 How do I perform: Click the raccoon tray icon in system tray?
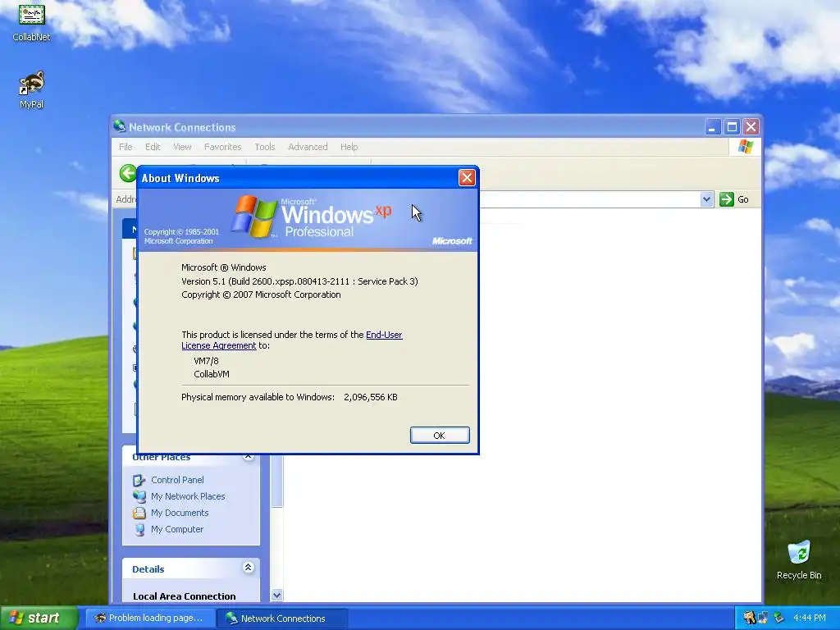pyautogui.click(x=750, y=618)
